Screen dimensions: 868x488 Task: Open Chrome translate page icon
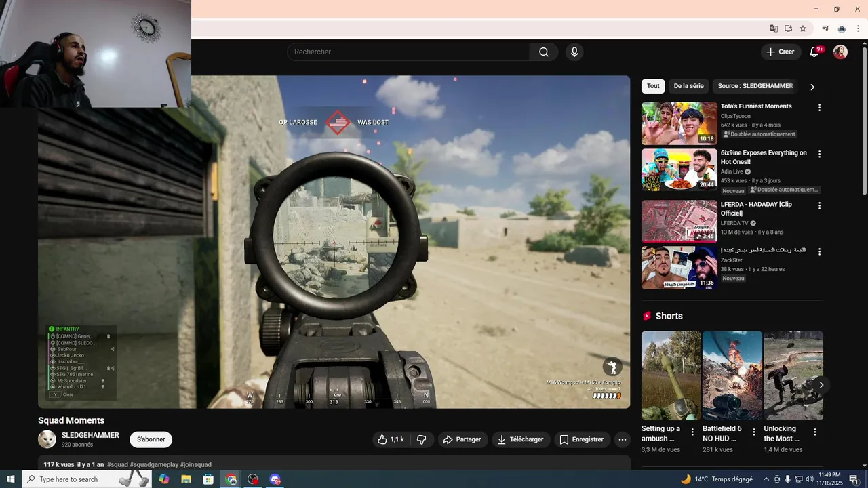774,28
